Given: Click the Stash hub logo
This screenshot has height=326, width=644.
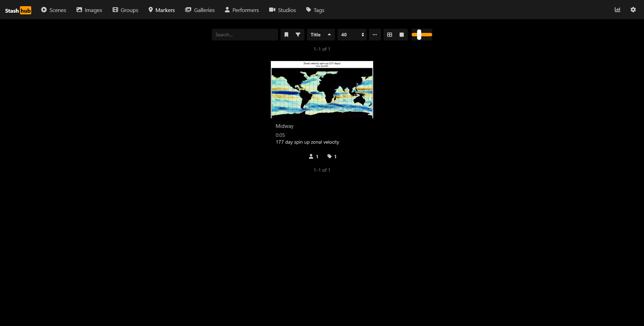Looking at the screenshot, I should click(18, 10).
